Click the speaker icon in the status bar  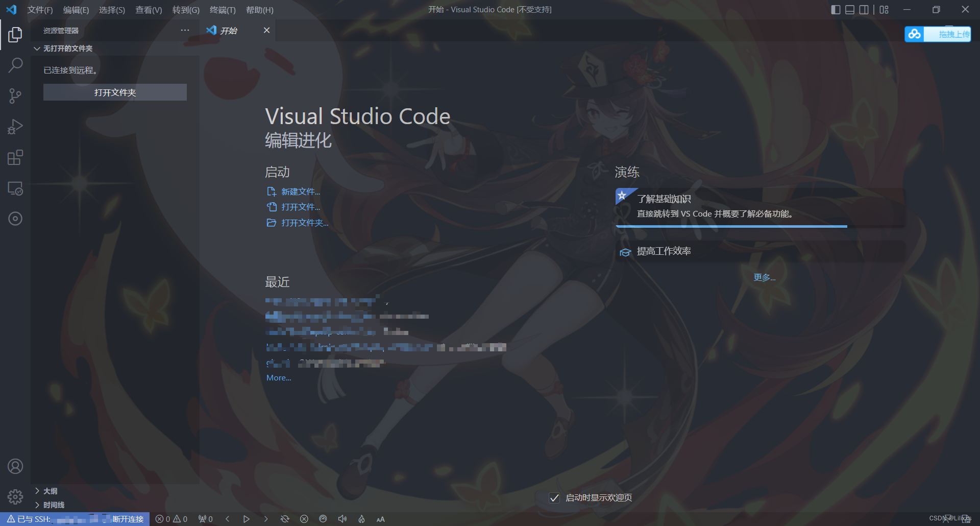(x=342, y=519)
